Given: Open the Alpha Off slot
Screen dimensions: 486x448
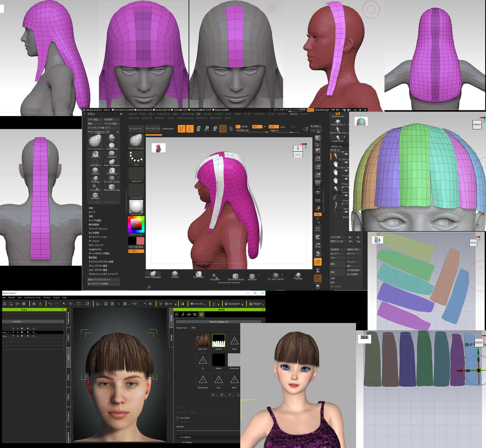Looking at the screenshot, I should tap(136, 175).
